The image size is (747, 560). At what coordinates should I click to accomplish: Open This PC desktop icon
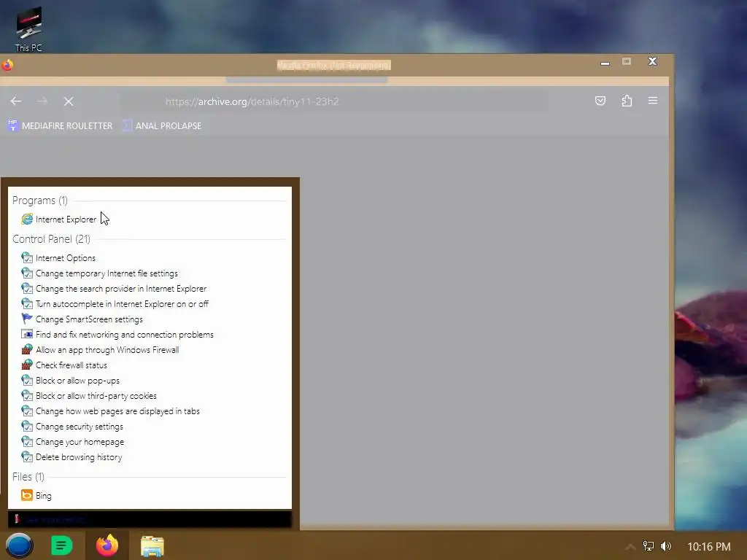28,28
